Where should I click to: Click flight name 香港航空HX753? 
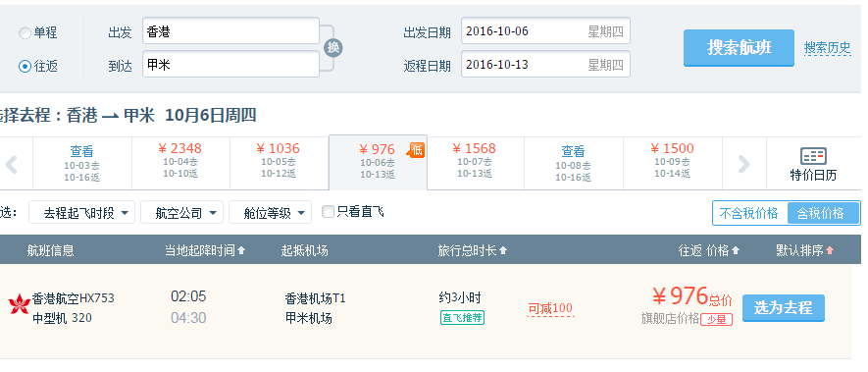point(74,298)
